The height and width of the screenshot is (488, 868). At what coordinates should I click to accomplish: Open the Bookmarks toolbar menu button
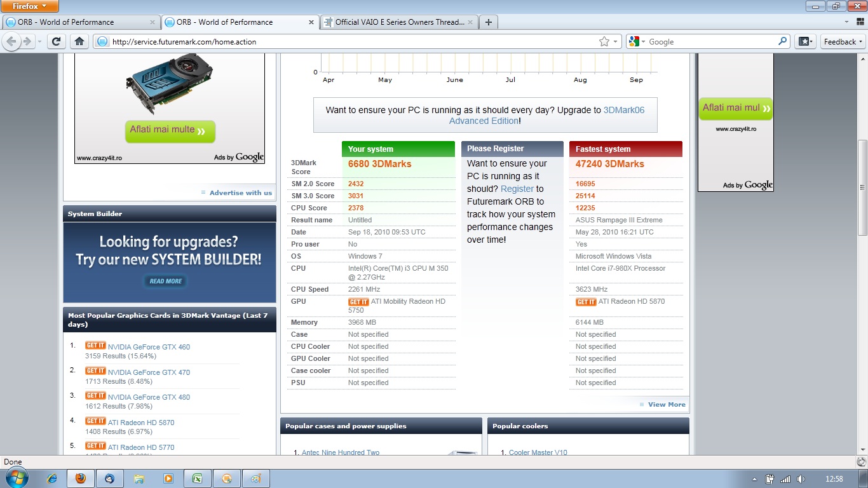805,42
